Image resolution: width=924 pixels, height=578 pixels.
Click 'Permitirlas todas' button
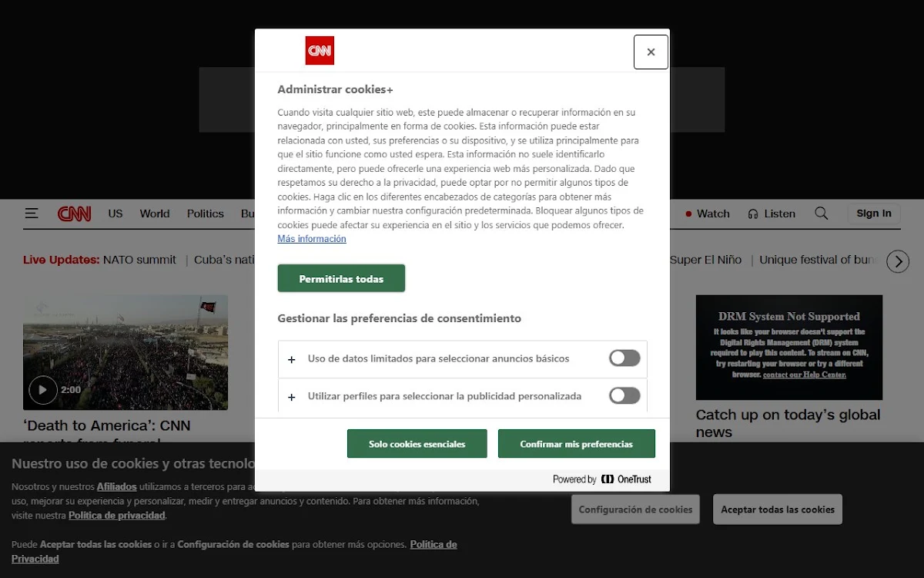tap(341, 278)
